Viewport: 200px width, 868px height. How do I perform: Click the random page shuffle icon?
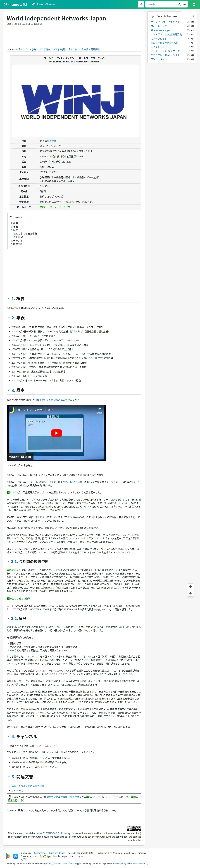141,4
